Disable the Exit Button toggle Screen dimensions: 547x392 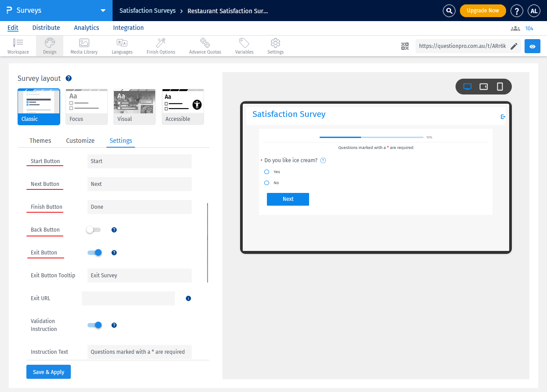pyautogui.click(x=95, y=252)
